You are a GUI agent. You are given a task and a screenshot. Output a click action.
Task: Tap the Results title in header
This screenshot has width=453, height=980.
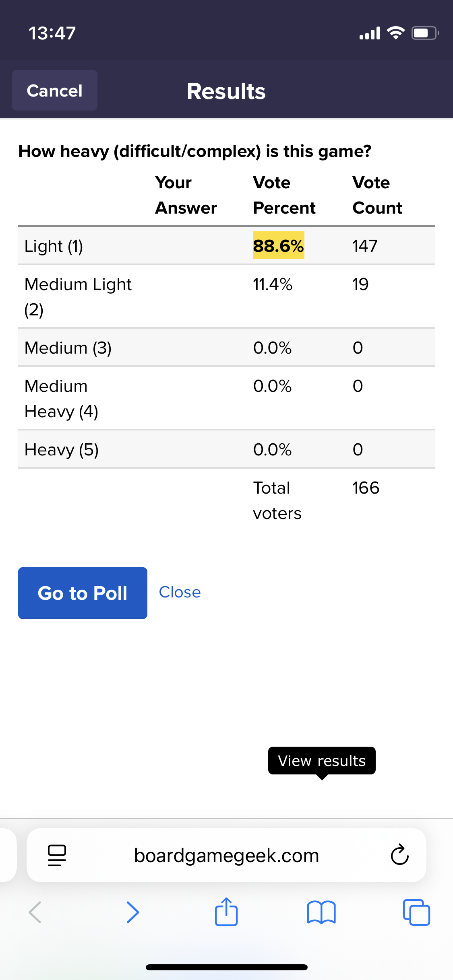pos(226,91)
